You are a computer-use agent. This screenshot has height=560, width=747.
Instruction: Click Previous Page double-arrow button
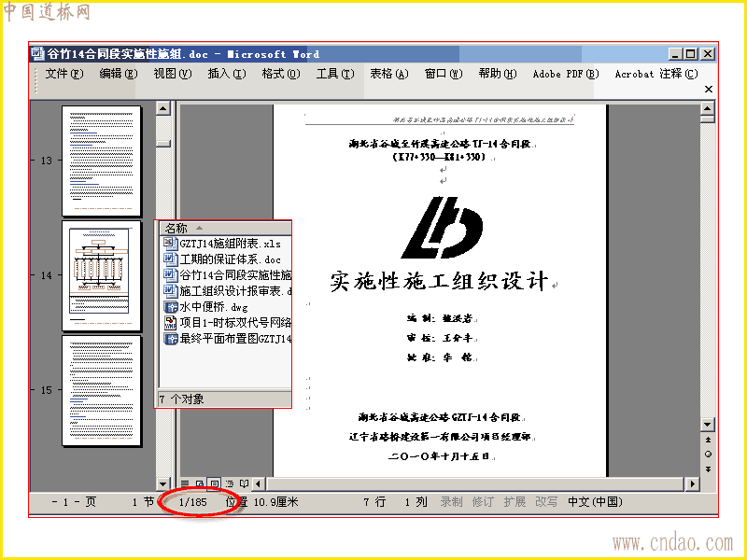tap(708, 440)
